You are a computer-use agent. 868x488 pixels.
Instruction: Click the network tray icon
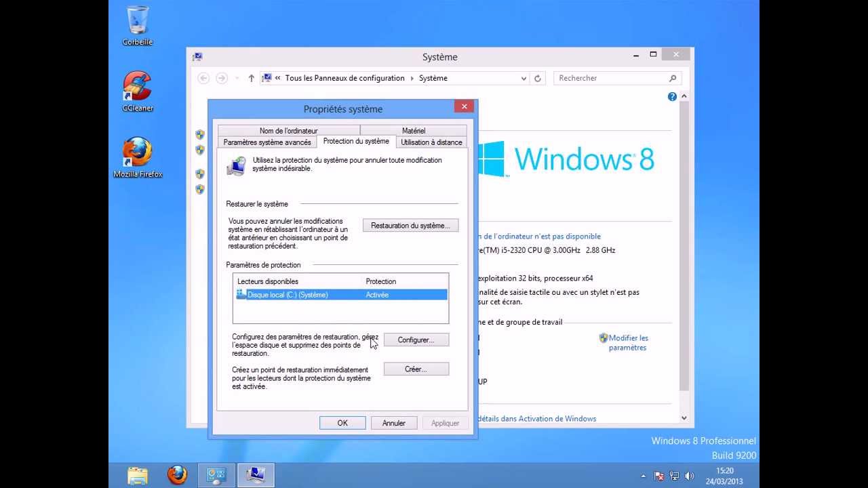674,476
